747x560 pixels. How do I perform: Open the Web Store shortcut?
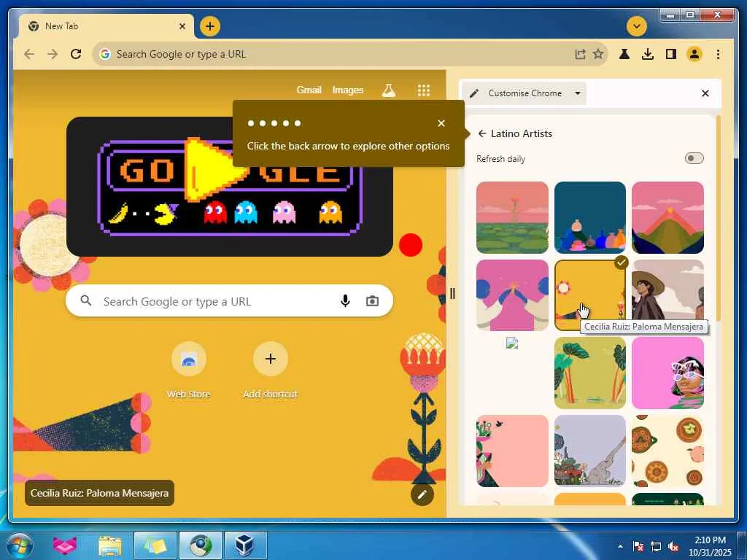[189, 370]
